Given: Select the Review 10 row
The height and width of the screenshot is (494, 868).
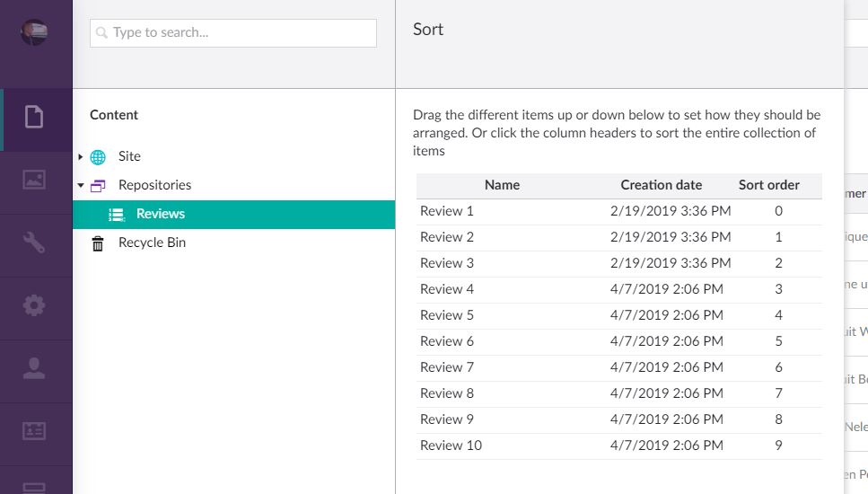Looking at the screenshot, I should (618, 445).
